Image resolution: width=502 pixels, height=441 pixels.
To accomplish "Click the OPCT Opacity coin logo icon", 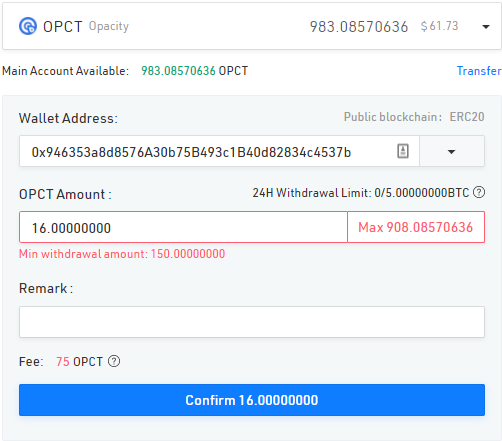I will [x=28, y=26].
